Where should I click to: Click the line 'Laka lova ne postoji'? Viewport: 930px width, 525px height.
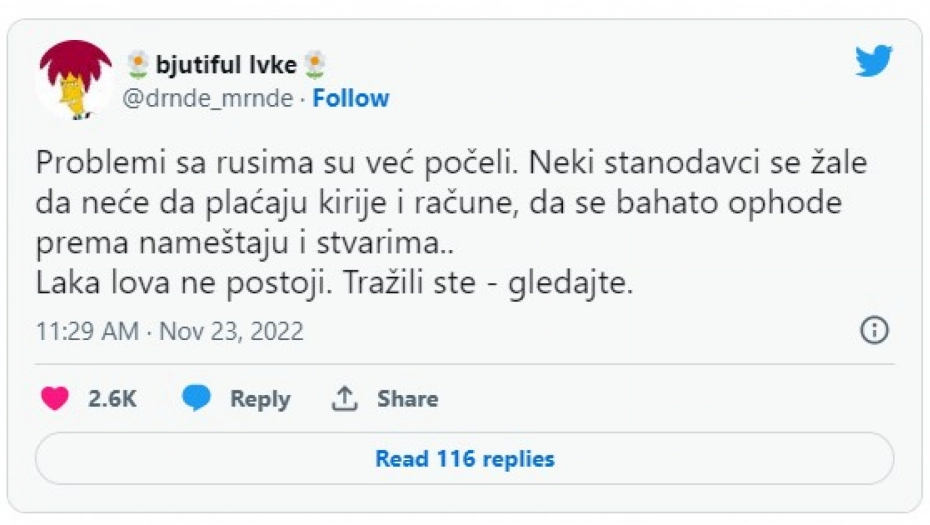tap(334, 283)
